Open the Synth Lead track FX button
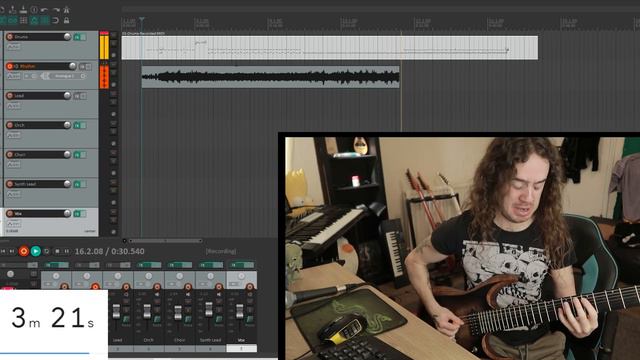Screen dimensions: 640x360 (77, 184)
